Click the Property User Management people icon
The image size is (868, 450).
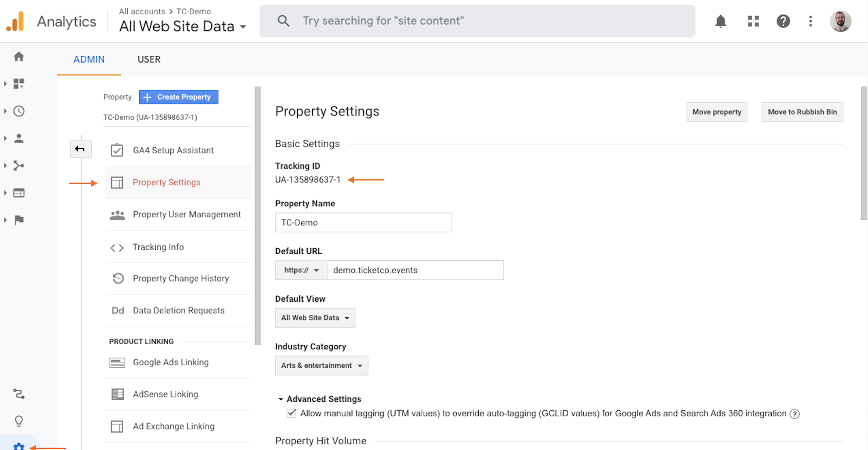click(x=117, y=215)
